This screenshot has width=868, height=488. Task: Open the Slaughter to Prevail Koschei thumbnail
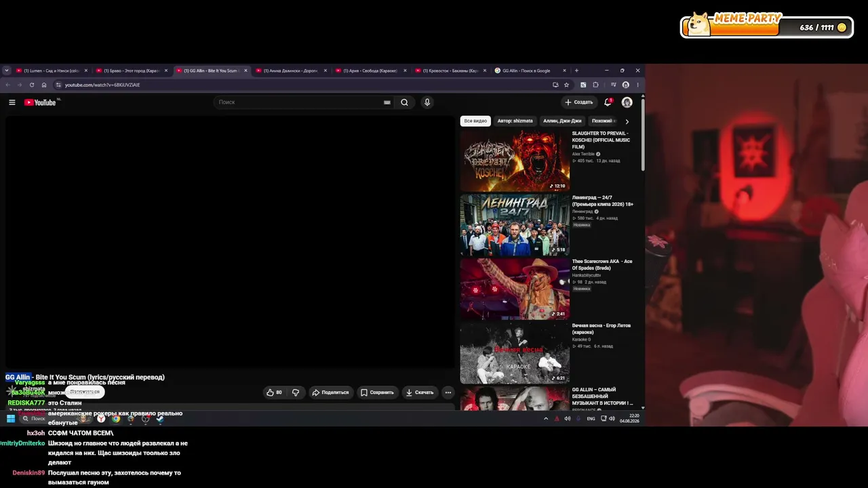515,161
